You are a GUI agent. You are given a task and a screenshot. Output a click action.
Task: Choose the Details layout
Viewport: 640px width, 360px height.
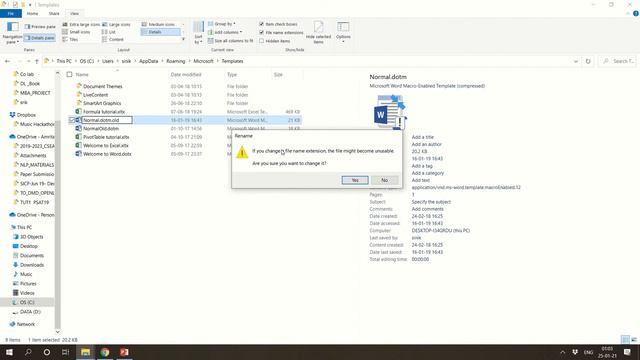point(160,32)
